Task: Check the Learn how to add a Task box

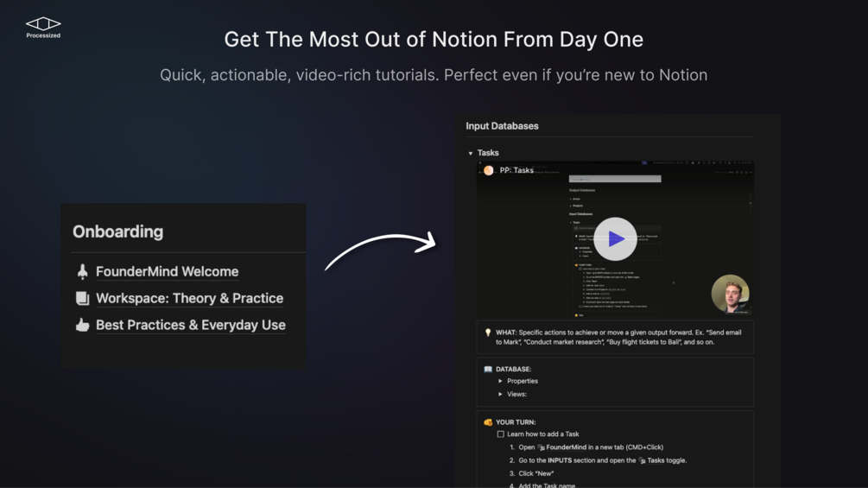Action: coord(500,434)
